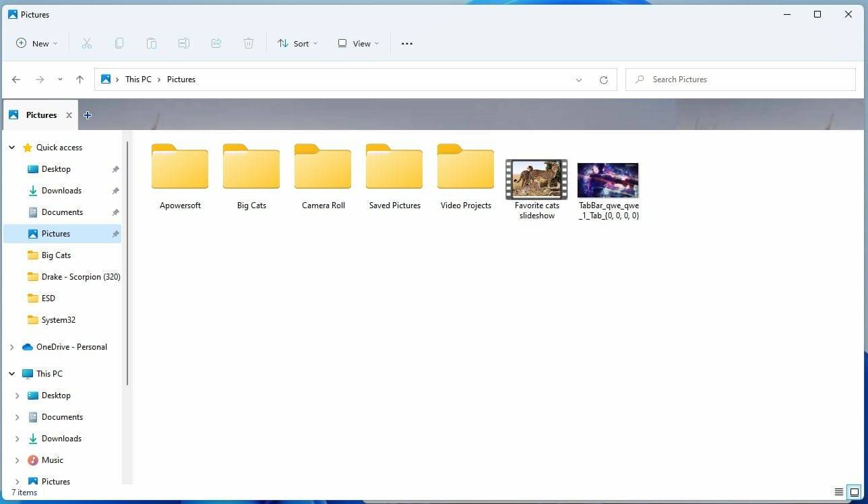
Task: Navigate back with the back arrow
Action: [16, 79]
